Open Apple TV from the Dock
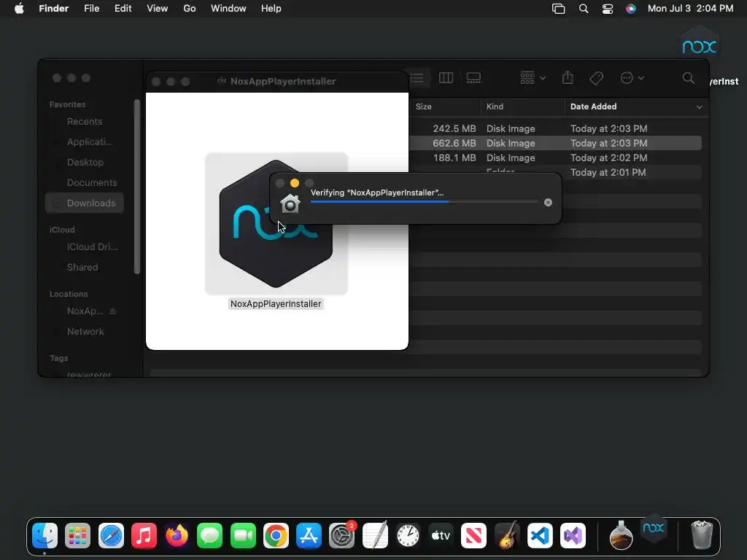 tap(441, 536)
